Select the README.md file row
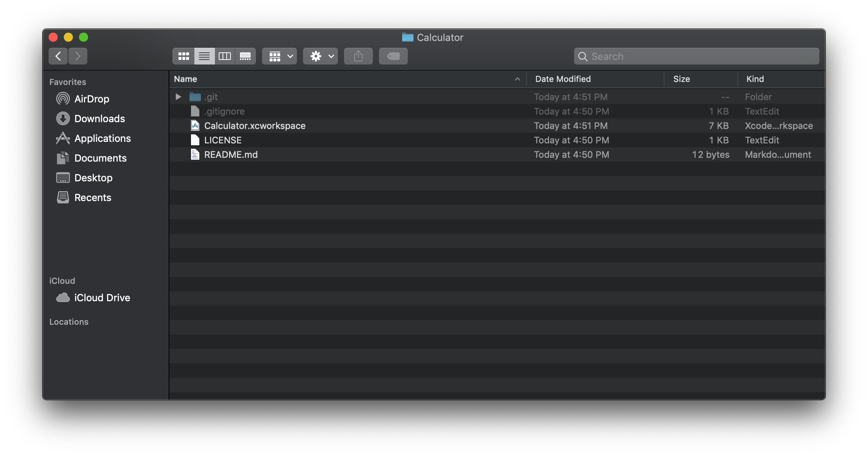The height and width of the screenshot is (456, 868). 231,154
